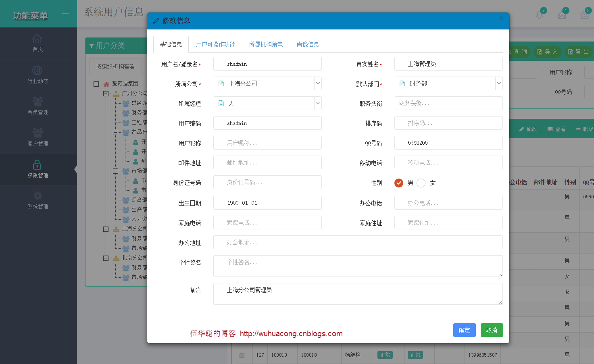Click the 首页 home icon in sidebar
Image resolution: width=594 pixels, height=364 pixels.
pos(38,37)
